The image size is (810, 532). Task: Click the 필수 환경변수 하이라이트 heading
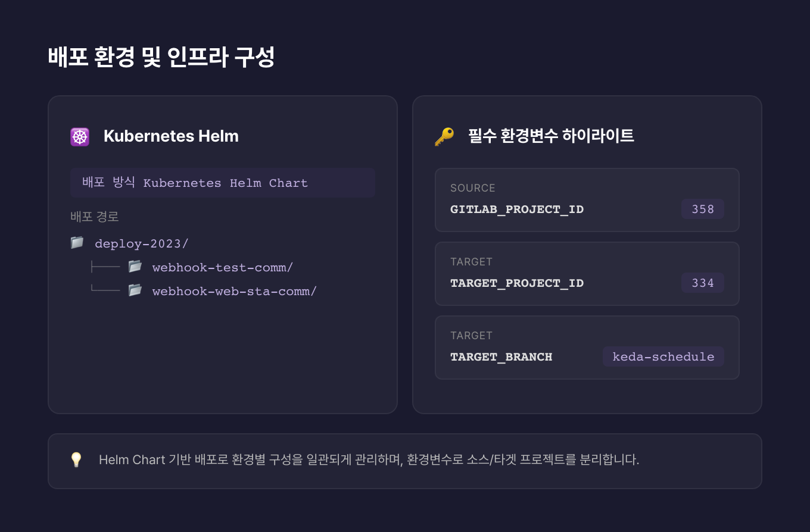click(x=551, y=136)
